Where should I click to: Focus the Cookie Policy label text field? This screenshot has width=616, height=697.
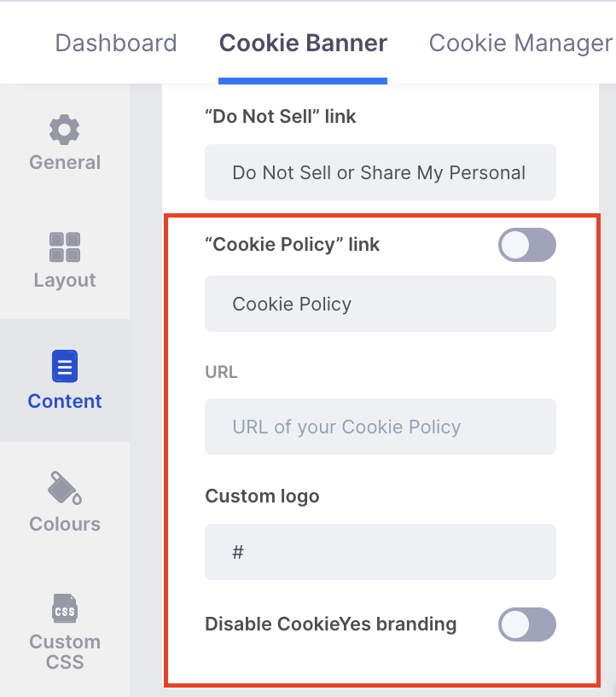[x=381, y=304]
